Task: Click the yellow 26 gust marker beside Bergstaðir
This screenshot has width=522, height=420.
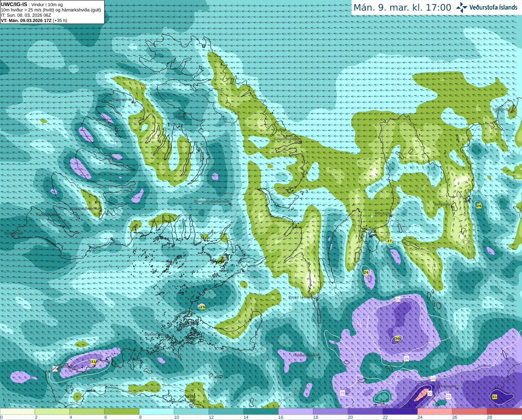Action: point(479,206)
